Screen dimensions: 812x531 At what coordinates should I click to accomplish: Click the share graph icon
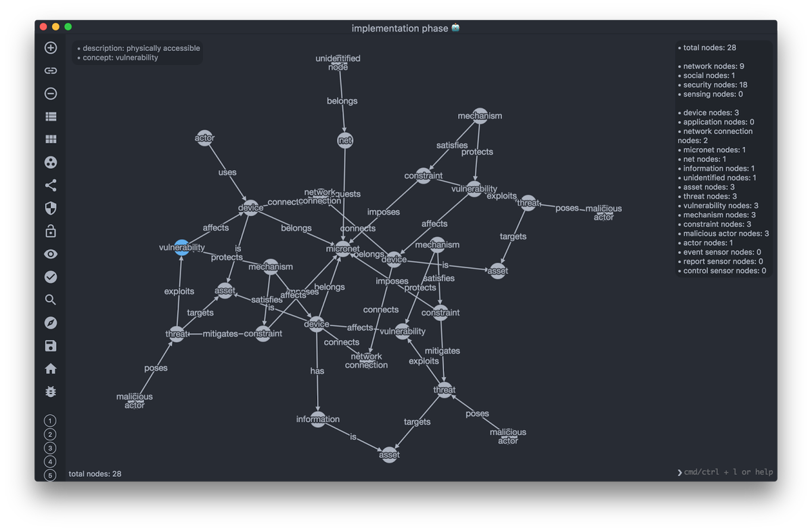pyautogui.click(x=51, y=185)
